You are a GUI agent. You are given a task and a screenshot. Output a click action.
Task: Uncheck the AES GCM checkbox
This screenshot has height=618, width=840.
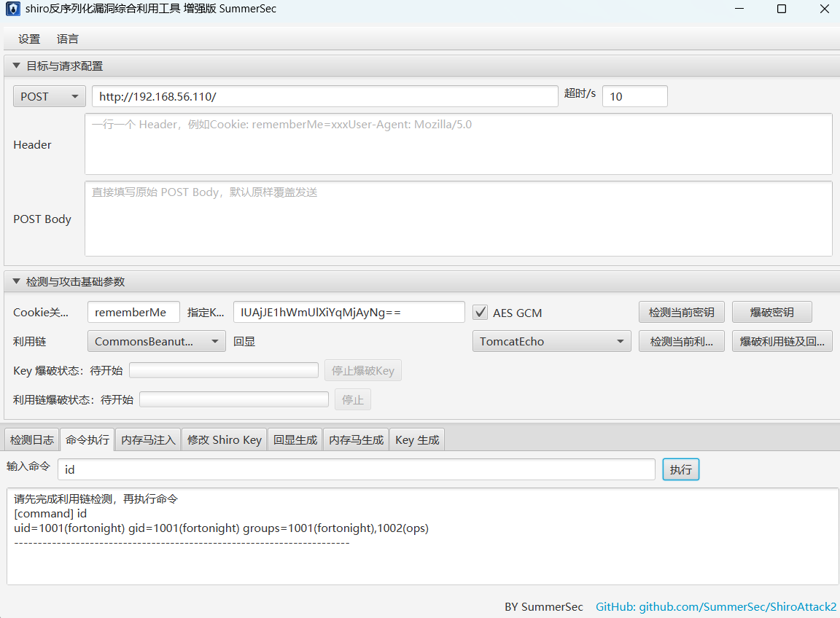(480, 312)
